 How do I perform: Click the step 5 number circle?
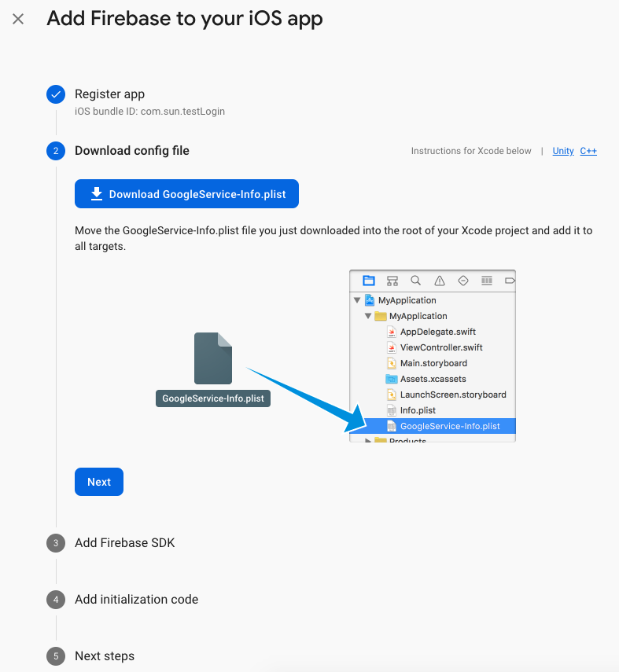point(56,656)
